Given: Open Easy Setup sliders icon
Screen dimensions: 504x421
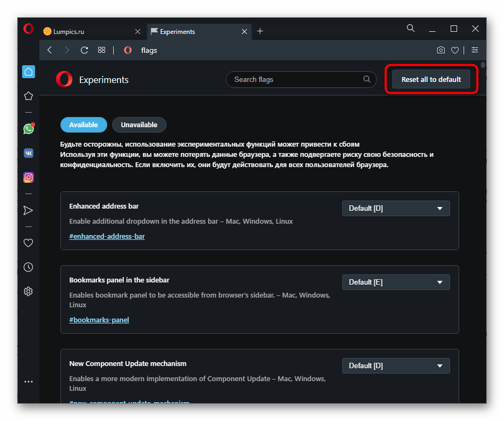Looking at the screenshot, I should [475, 50].
